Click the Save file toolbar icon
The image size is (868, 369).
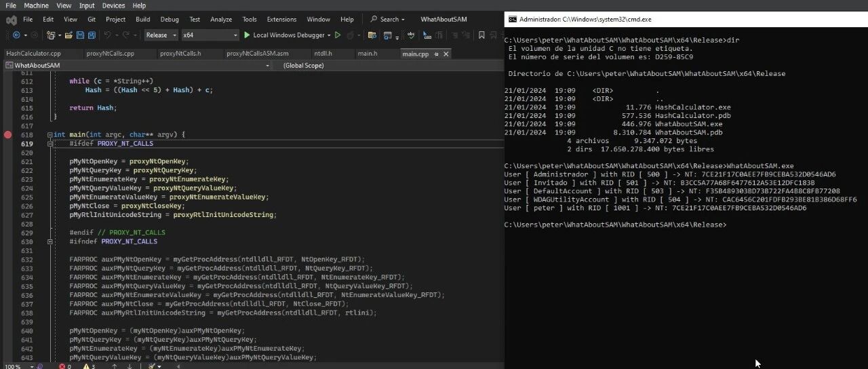tap(80, 35)
